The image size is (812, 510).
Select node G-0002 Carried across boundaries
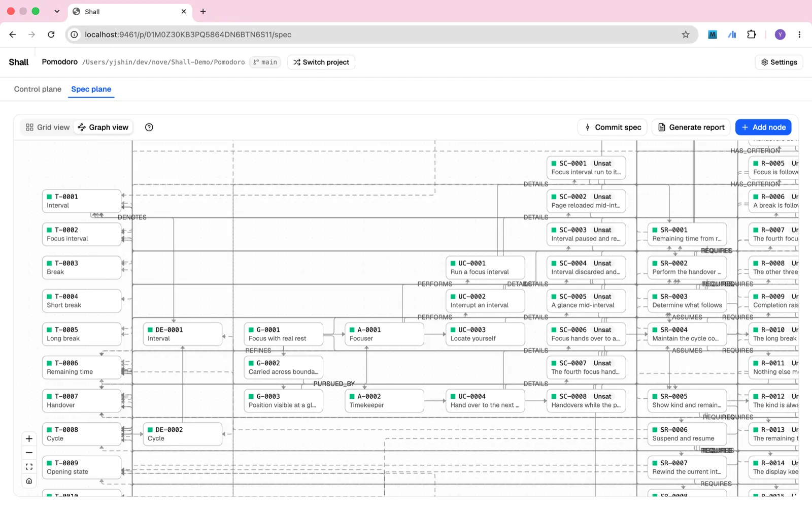click(284, 367)
